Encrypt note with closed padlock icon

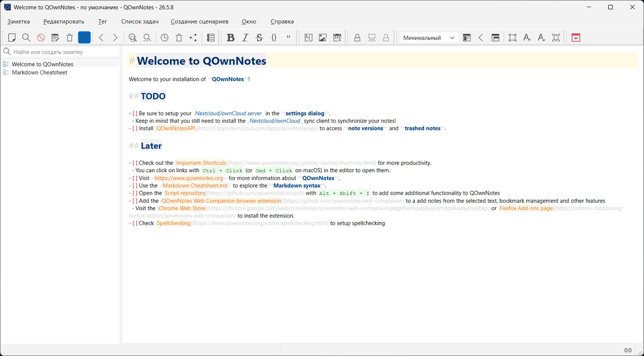pyautogui.click(x=357, y=38)
